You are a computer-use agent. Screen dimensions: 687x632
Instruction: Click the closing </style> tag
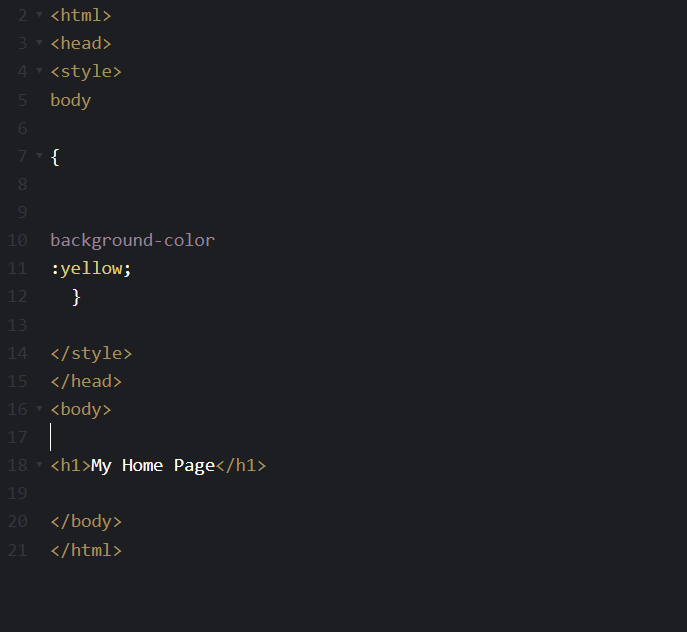tap(91, 353)
